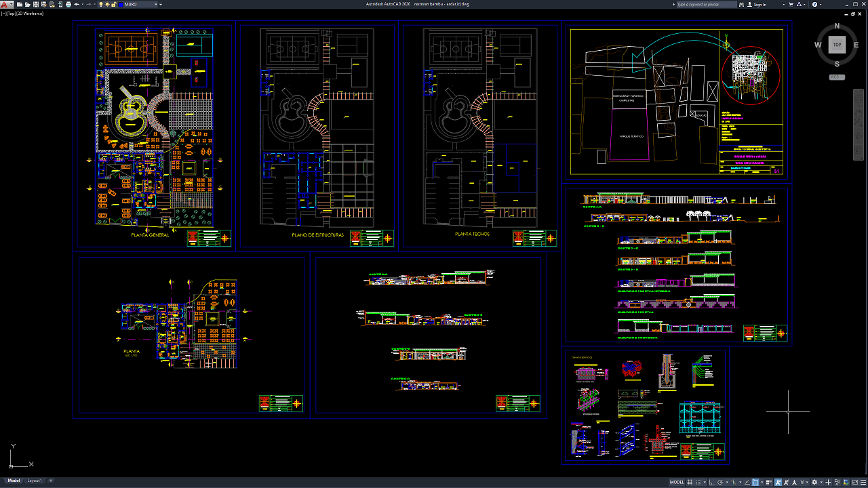
Task: Click the keyword search input field
Action: (706, 4)
